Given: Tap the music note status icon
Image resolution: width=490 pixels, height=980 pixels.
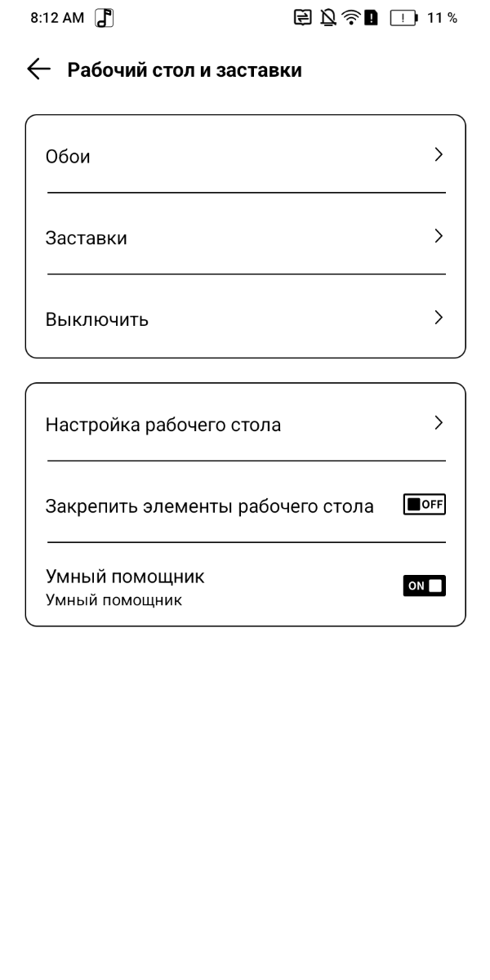Looking at the screenshot, I should pyautogui.click(x=105, y=18).
